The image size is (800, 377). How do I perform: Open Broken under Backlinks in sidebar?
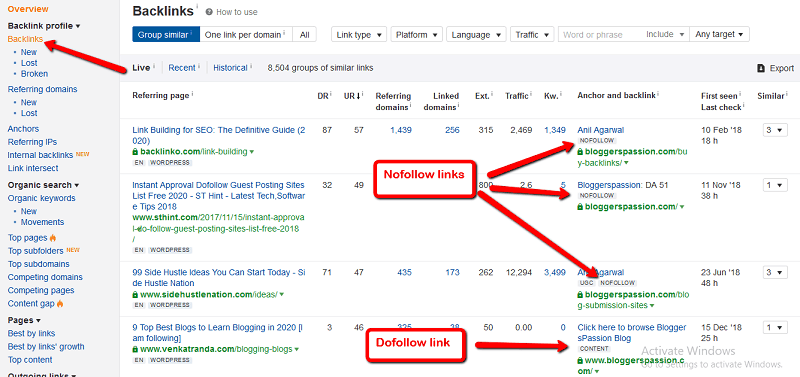pyautogui.click(x=34, y=74)
